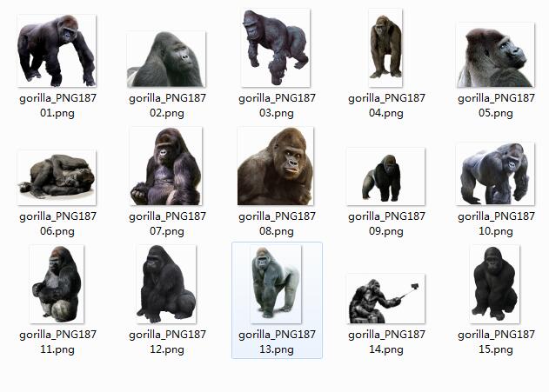Click the file name gorilla_PNG18711.png
The image size is (549, 392).
pos(57,342)
